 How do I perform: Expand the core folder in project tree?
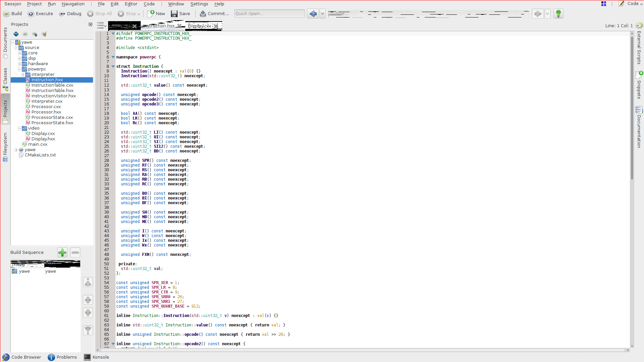(x=20, y=53)
